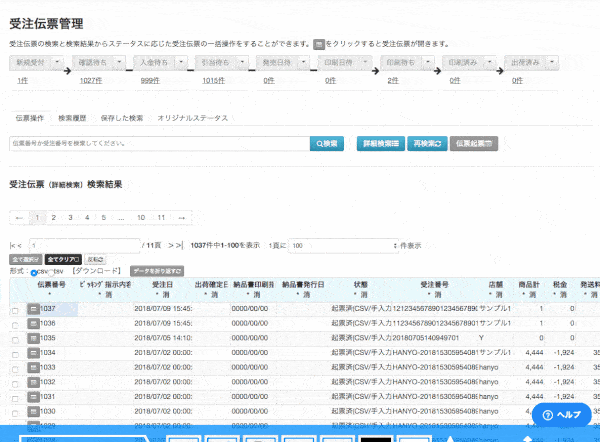
Task: Go to next page with right arrow
Action: click(181, 217)
